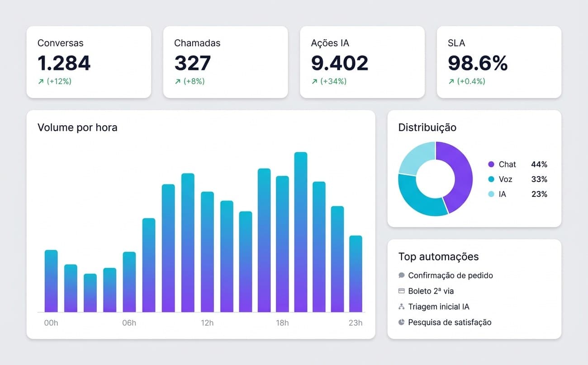Viewport: 588px width, 365px height.
Task: Click the Voz legend label
Action: (506, 179)
